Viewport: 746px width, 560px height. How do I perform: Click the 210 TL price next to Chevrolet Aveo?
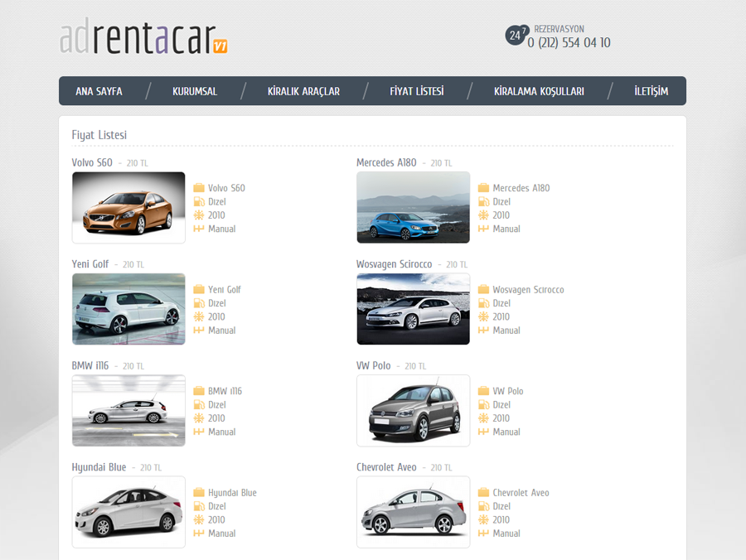[441, 468]
